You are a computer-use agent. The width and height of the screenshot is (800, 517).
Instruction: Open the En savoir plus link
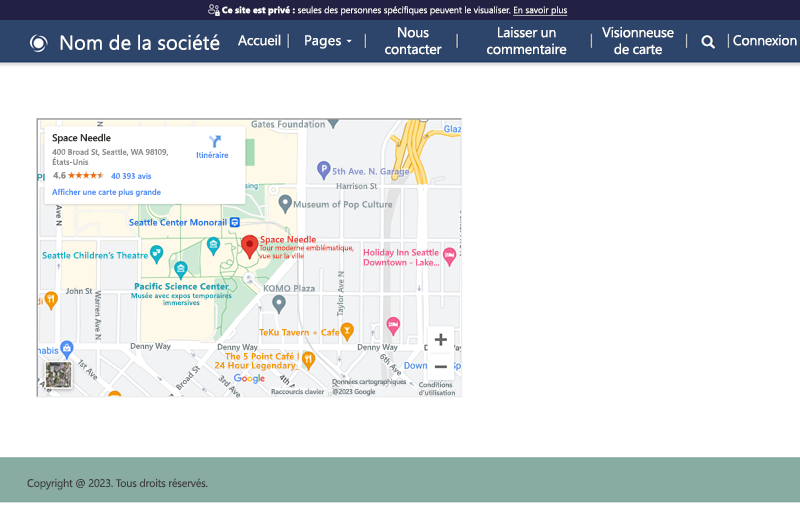coord(540,10)
